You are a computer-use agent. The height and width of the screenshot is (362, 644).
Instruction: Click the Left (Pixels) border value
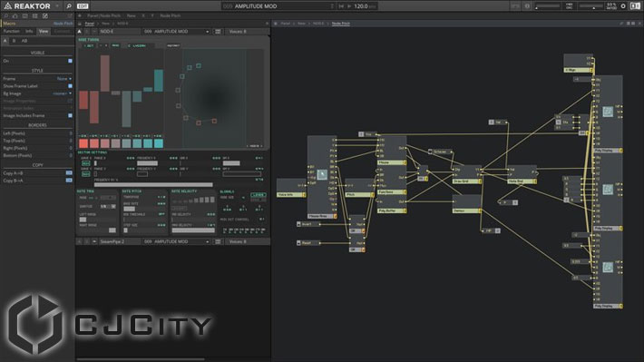click(71, 133)
